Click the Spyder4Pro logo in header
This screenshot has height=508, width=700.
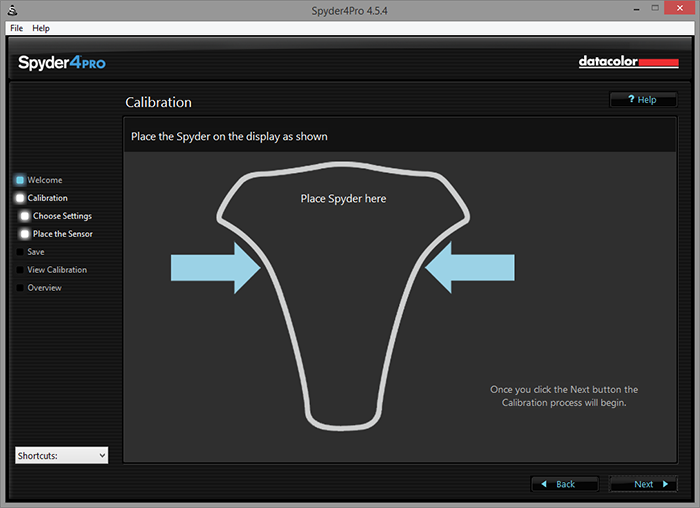click(61, 63)
